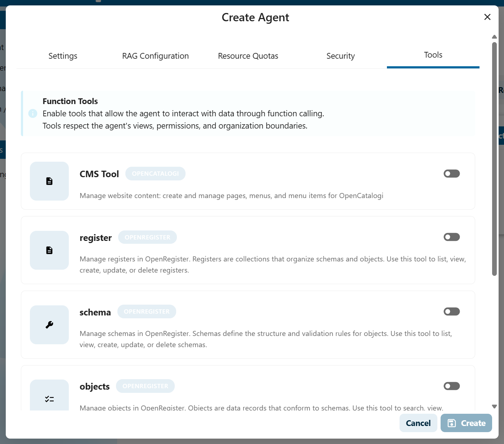Click the register tool document icon
Screen dimensions: 504x444
tap(49, 250)
